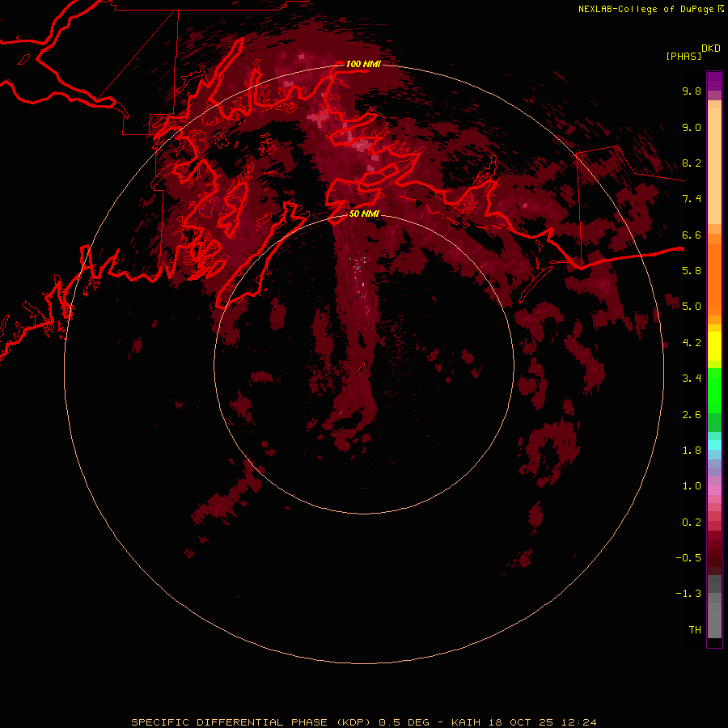Click the 1.8 value on the color scale
Image resolution: width=728 pixels, height=728 pixels.
tap(692, 451)
